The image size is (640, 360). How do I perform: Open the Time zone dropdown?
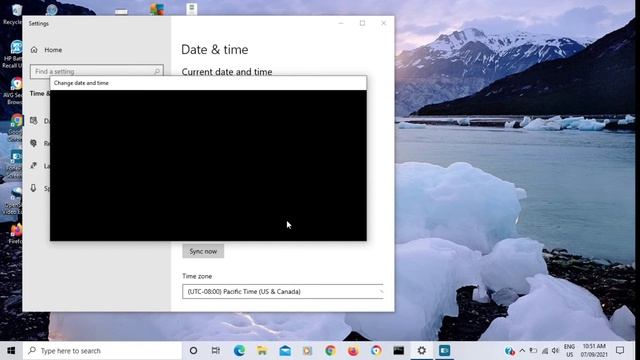pos(283,291)
